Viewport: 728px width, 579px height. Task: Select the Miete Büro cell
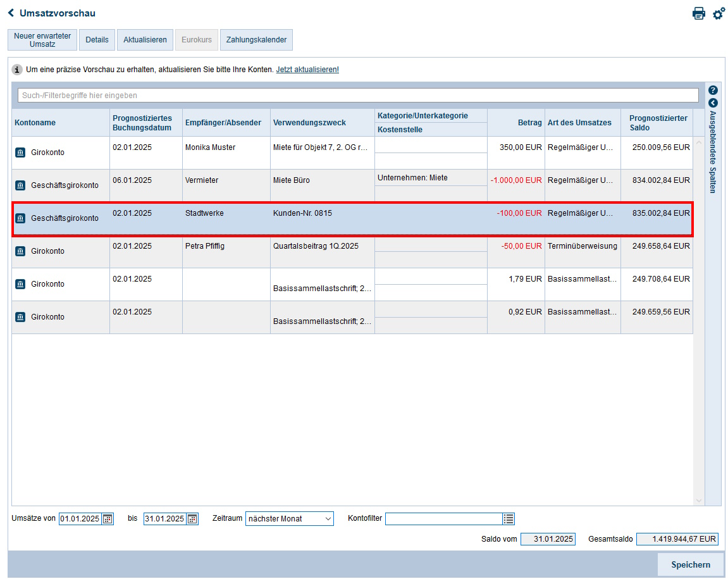click(322, 185)
